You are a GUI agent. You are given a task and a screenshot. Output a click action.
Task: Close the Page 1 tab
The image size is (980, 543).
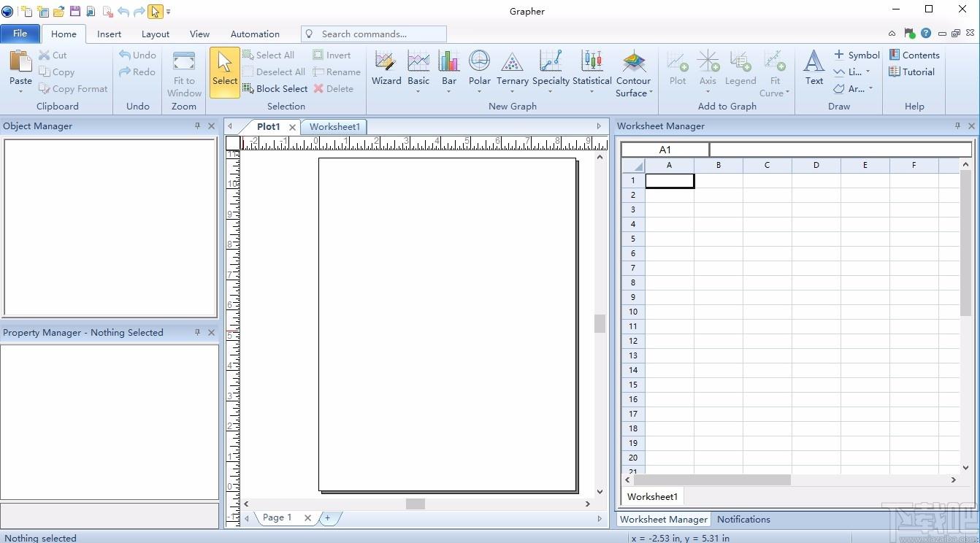307,518
